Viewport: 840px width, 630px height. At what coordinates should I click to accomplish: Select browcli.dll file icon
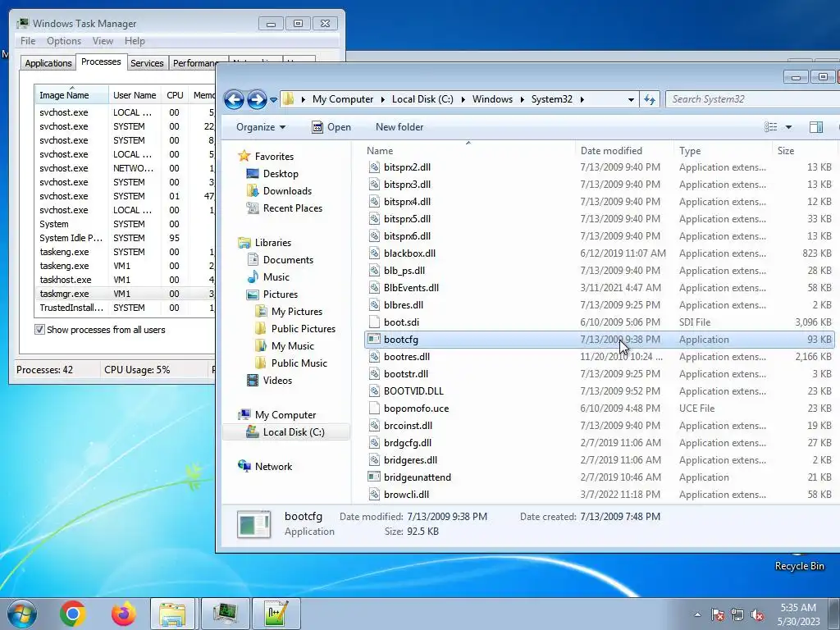click(374, 495)
